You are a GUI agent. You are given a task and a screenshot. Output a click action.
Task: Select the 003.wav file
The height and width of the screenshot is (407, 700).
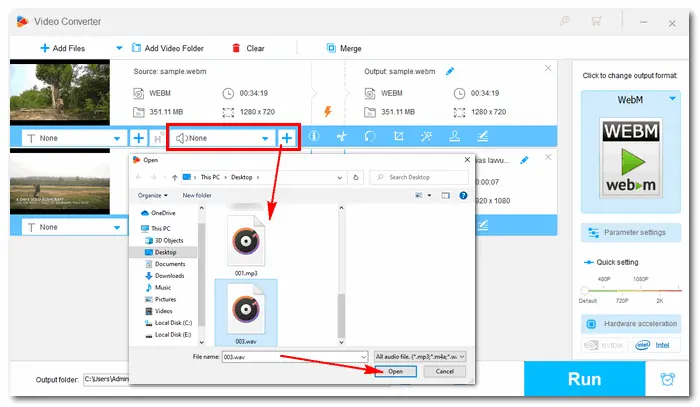[246, 313]
